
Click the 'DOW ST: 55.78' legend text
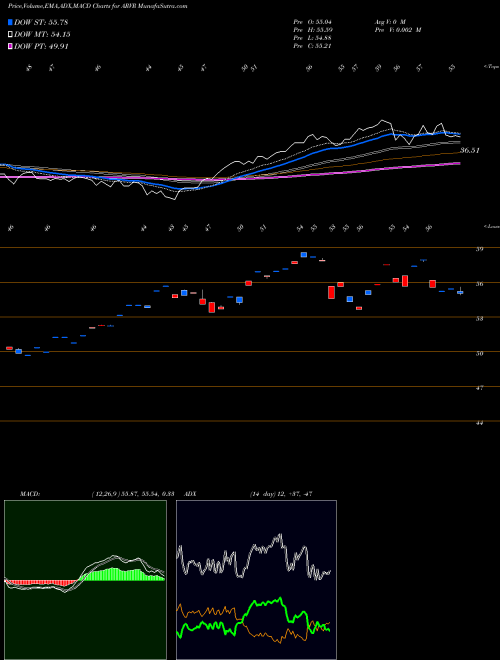coord(41,22)
